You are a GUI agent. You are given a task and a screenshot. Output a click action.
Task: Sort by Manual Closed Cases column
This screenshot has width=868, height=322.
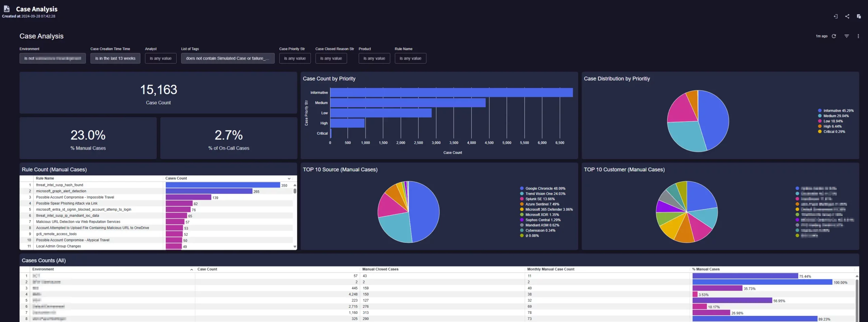tap(380, 269)
